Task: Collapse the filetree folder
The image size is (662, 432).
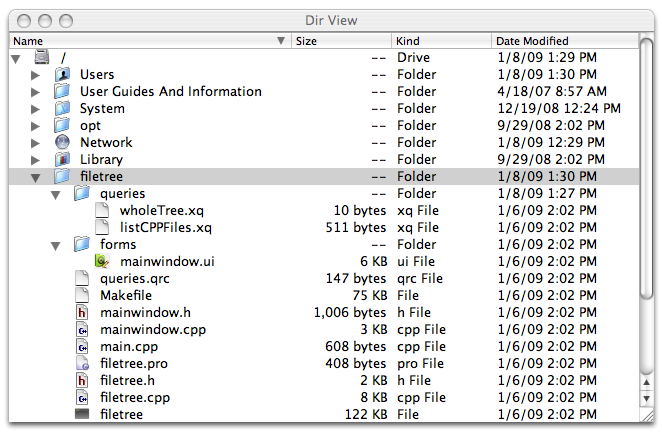Action: coord(36,177)
